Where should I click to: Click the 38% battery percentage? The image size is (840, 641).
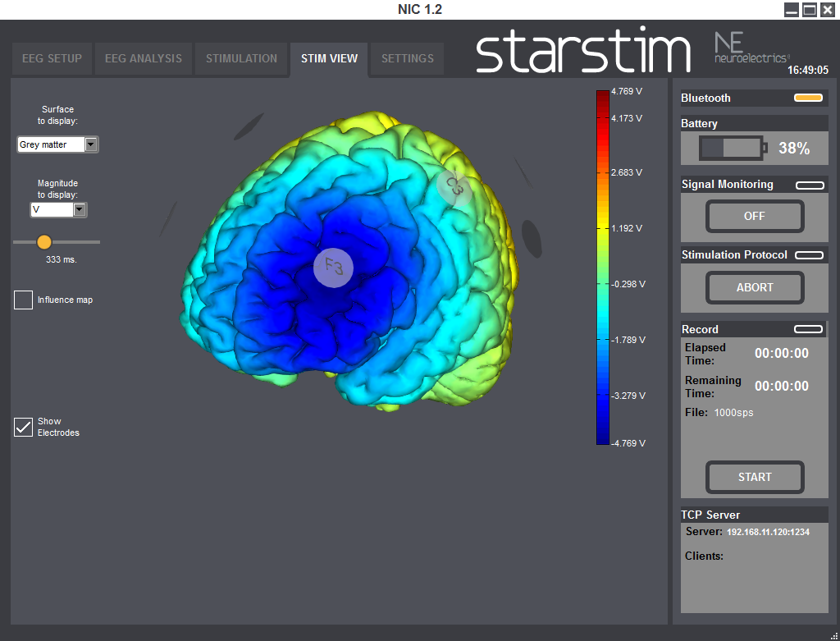794,149
